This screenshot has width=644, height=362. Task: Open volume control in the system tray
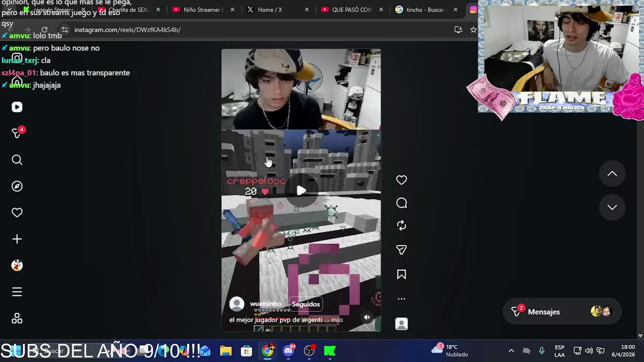[589, 350]
